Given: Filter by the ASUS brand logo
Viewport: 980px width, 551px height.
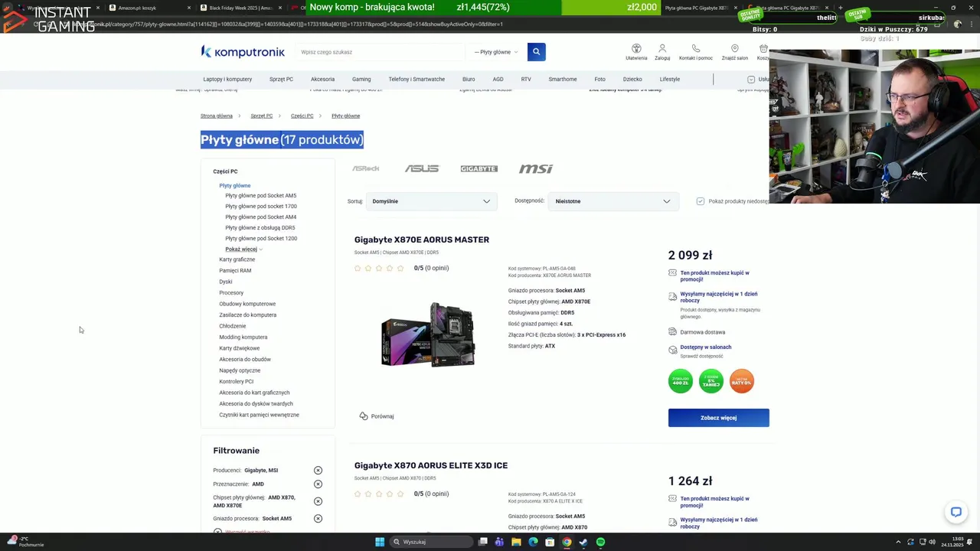Looking at the screenshot, I should pyautogui.click(x=422, y=168).
